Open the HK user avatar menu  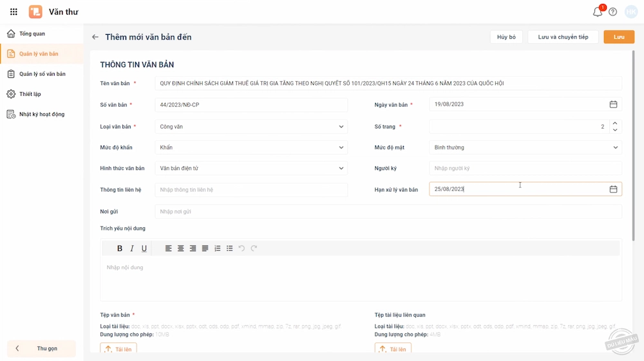631,12
